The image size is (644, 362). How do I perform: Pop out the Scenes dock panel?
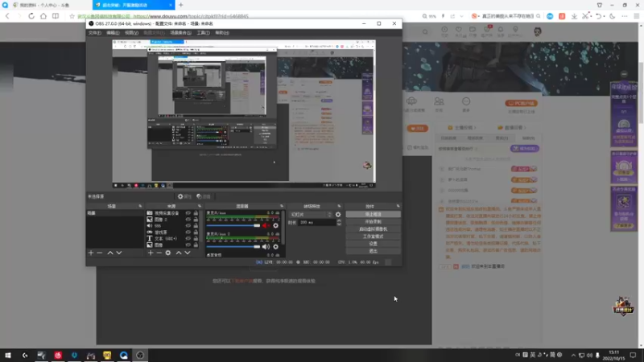tap(140, 206)
